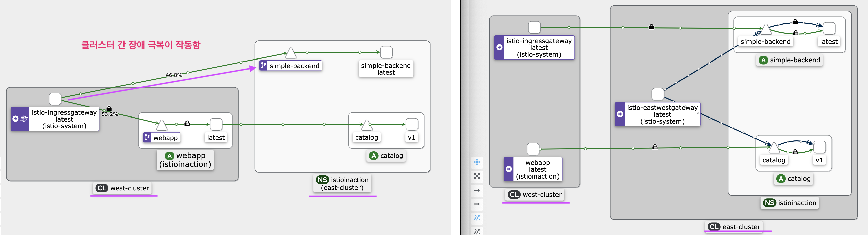This screenshot has height=235, width=868.
Task: Toggle the drag/pan mode icon in graph toolbar
Action: 477,162
